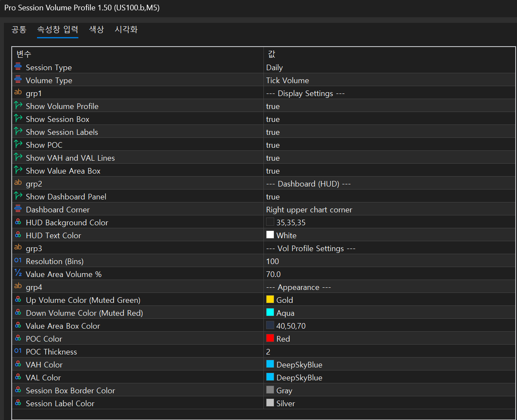Click the bool icon for Show Value Area Box
Viewport: 517px width, 420px height.
[x=18, y=170]
